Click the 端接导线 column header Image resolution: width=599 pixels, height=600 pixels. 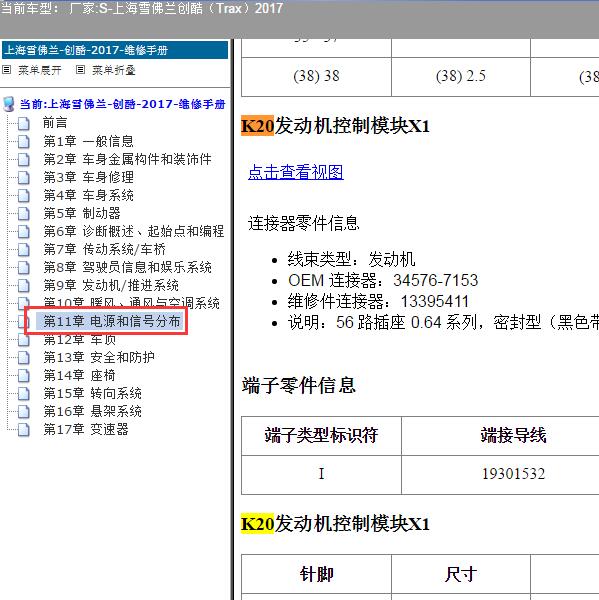click(513, 435)
